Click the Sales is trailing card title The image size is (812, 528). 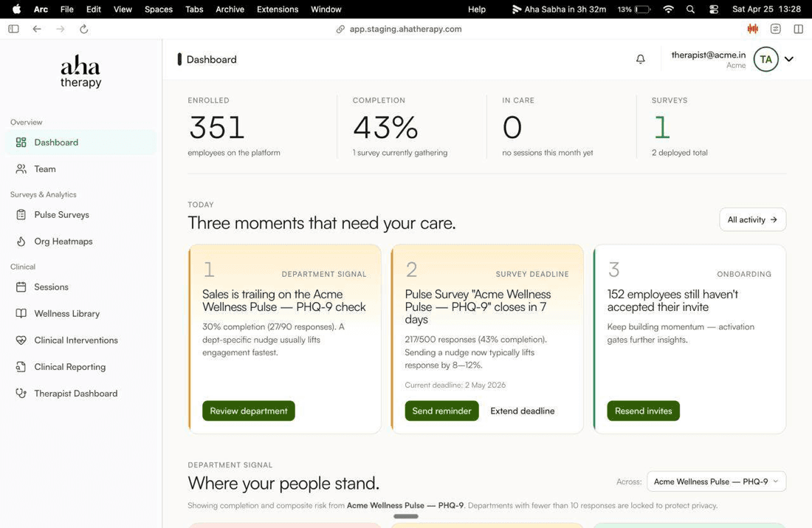click(283, 301)
